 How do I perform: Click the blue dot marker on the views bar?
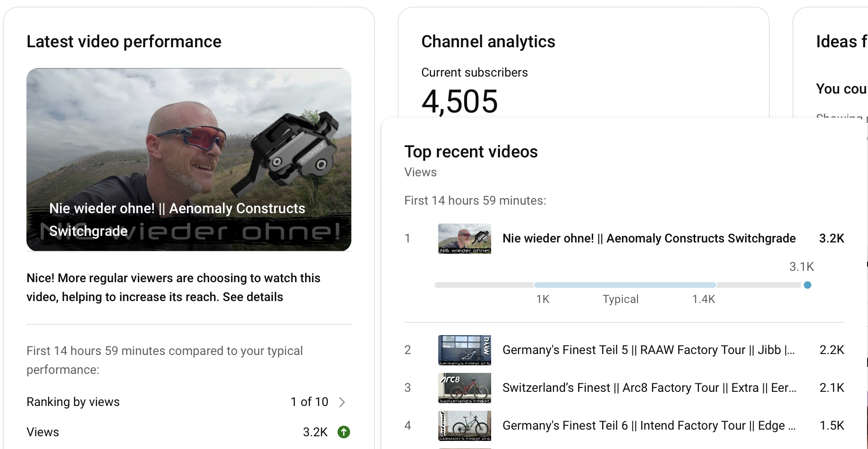pos(808,285)
